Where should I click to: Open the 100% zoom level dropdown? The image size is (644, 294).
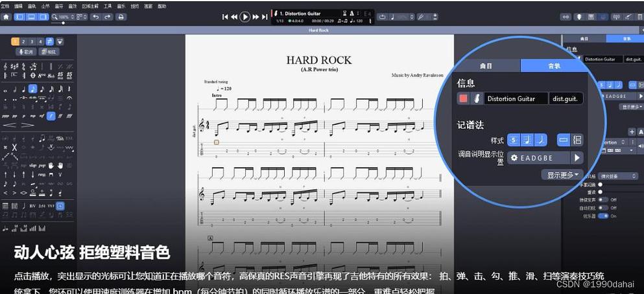click(x=62, y=17)
